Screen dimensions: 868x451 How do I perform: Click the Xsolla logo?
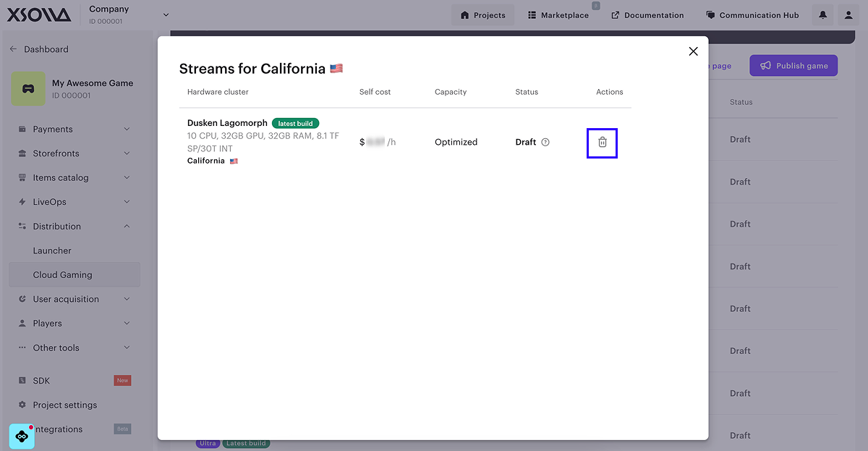click(x=39, y=15)
